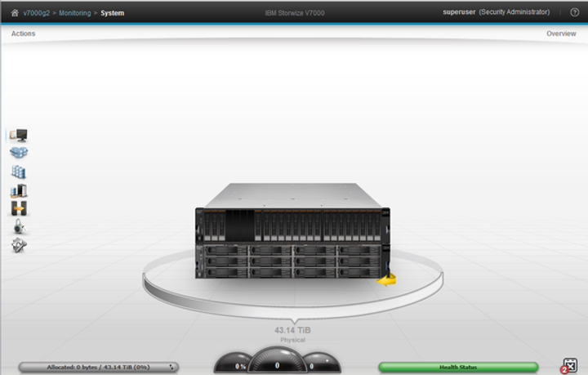This screenshot has height=375, width=588.
Task: Select the lower expansion enclosure with 3.5-inch drives
Action: (292, 261)
